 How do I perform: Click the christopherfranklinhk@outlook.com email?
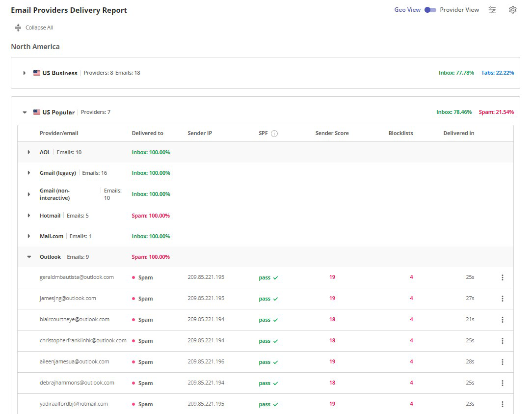click(83, 340)
